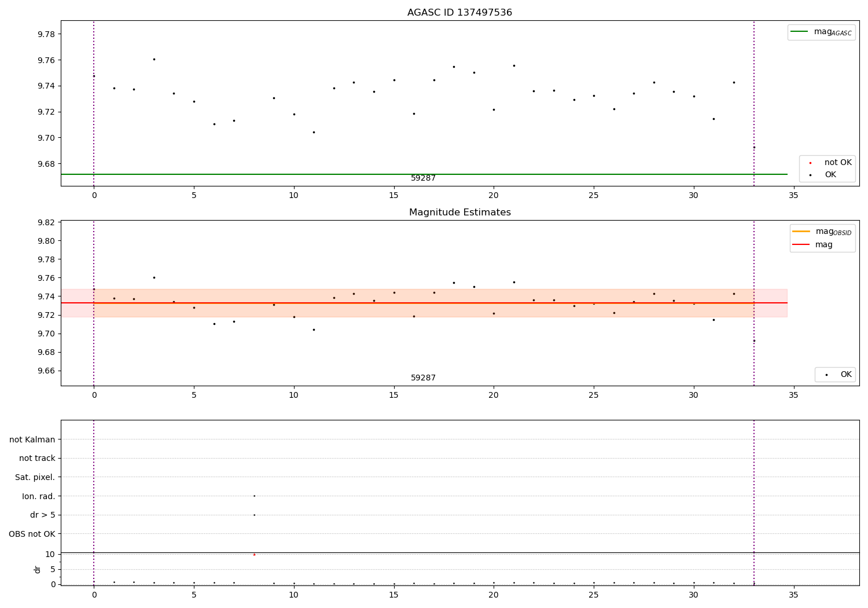Click the red not-OK triangle marker in the dr panel
The width and height of the screenshot is (868, 608).
254,554
